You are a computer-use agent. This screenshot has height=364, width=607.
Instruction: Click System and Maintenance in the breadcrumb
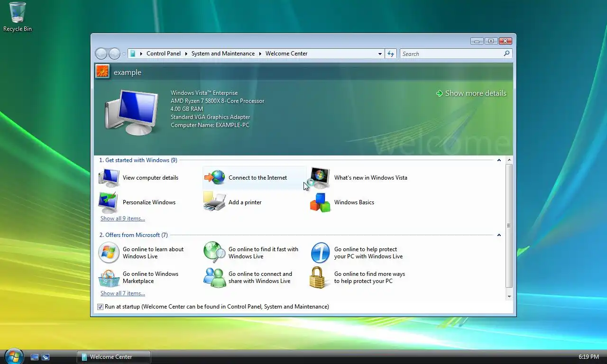(x=223, y=54)
